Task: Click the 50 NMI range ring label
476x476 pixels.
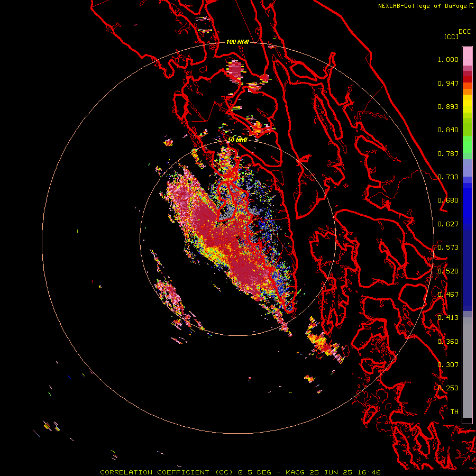Action: [x=237, y=140]
